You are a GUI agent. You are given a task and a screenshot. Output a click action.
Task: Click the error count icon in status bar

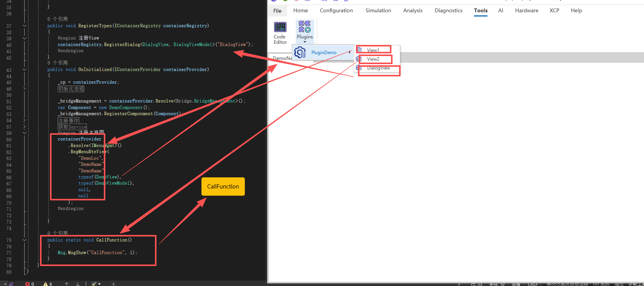[x=28, y=284]
